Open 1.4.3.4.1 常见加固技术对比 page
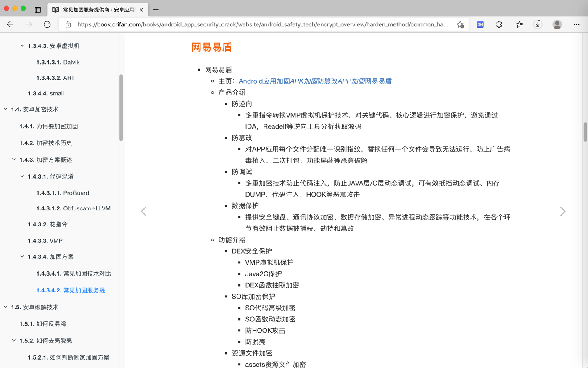This screenshot has height=368, width=588. click(x=74, y=273)
